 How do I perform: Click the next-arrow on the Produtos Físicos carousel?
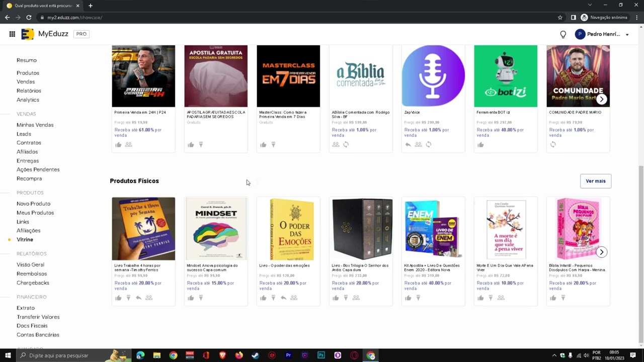tap(601, 252)
